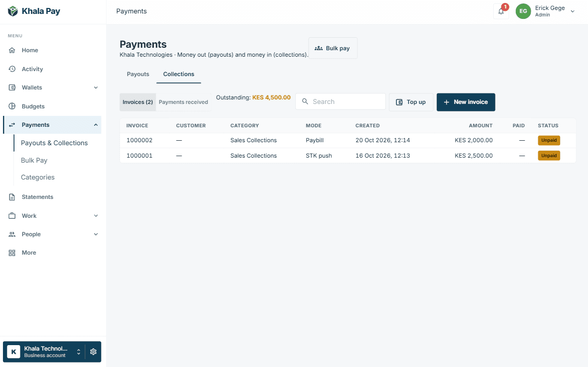Open the Home sidebar icon
The height and width of the screenshot is (367, 588).
coord(12,50)
